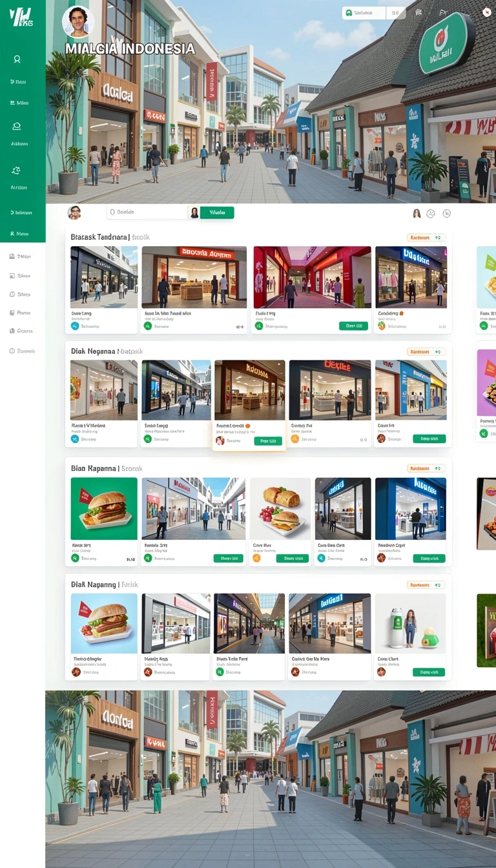
Task: Click the 'MIALGIA INDONESIA' page title
Action: point(130,49)
